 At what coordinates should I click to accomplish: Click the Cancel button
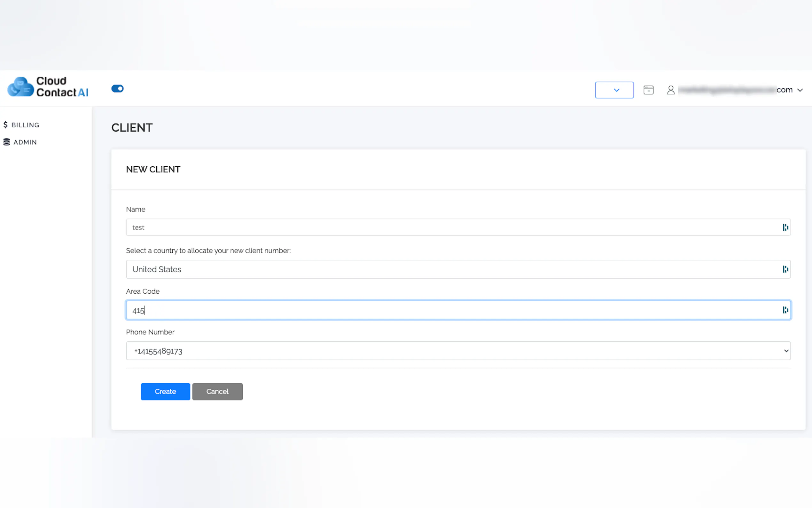tap(217, 392)
